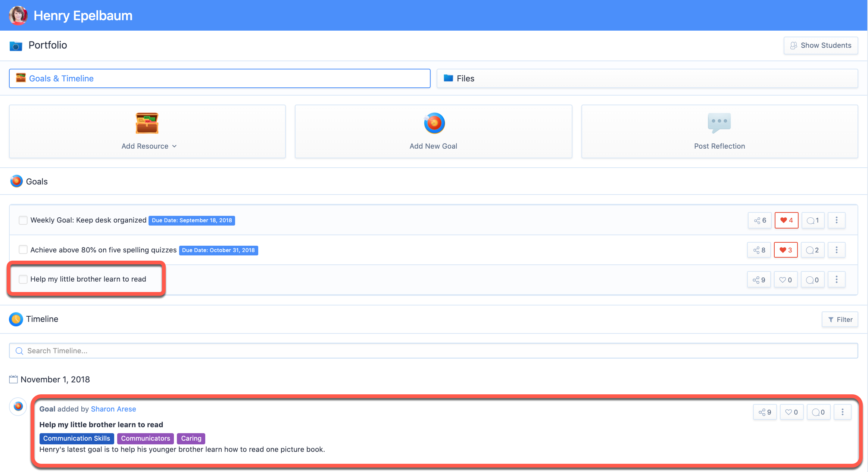The height and width of the screenshot is (472, 868).
Task: Open Sharon Arese's profile link
Action: pyautogui.click(x=113, y=409)
